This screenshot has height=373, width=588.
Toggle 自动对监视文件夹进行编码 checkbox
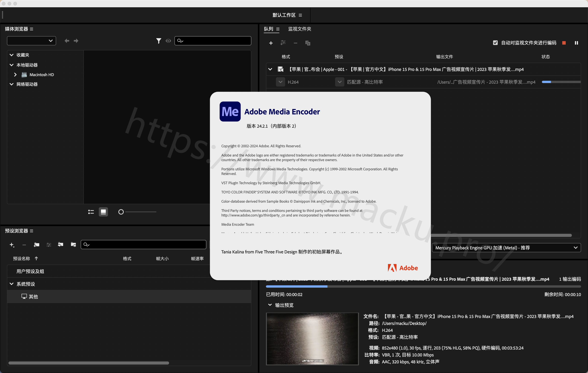coord(495,43)
